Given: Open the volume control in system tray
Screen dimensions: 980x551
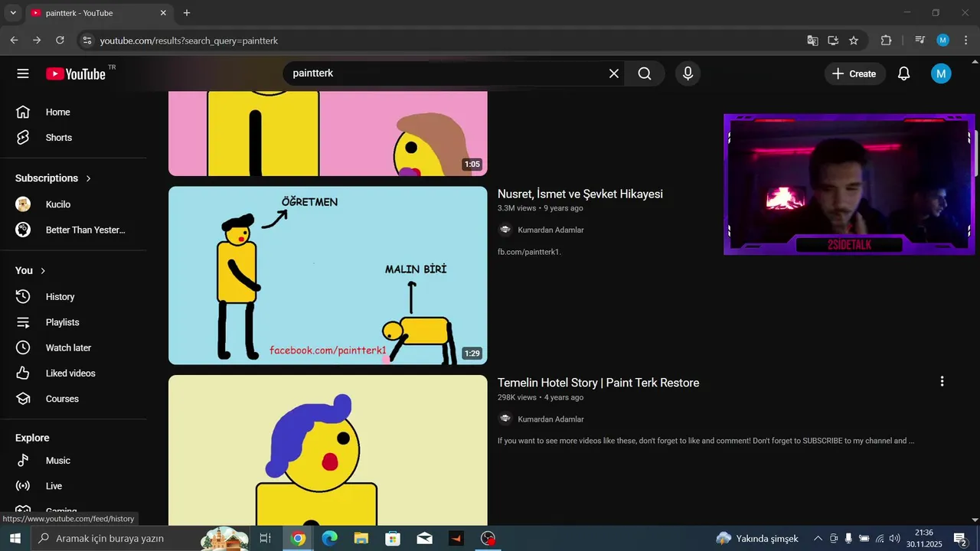Looking at the screenshot, I should click(x=894, y=539).
